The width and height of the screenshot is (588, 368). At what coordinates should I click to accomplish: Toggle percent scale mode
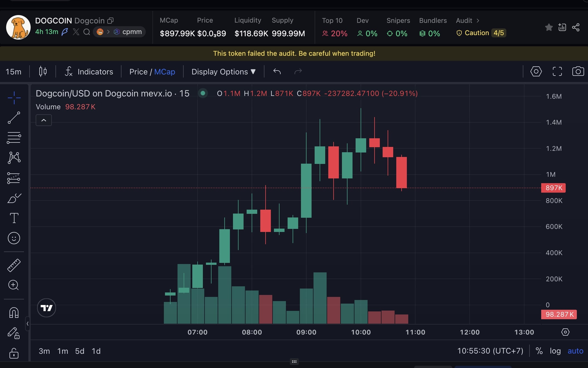(539, 351)
